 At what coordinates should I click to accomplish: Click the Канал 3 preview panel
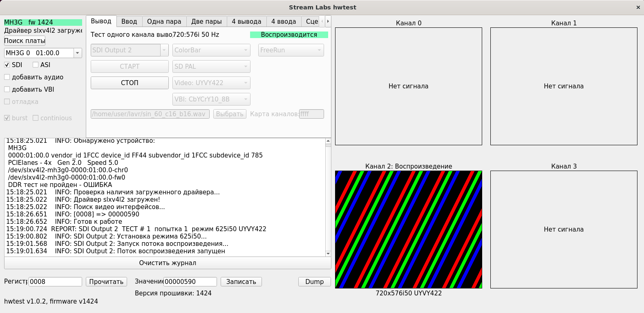[564, 230]
